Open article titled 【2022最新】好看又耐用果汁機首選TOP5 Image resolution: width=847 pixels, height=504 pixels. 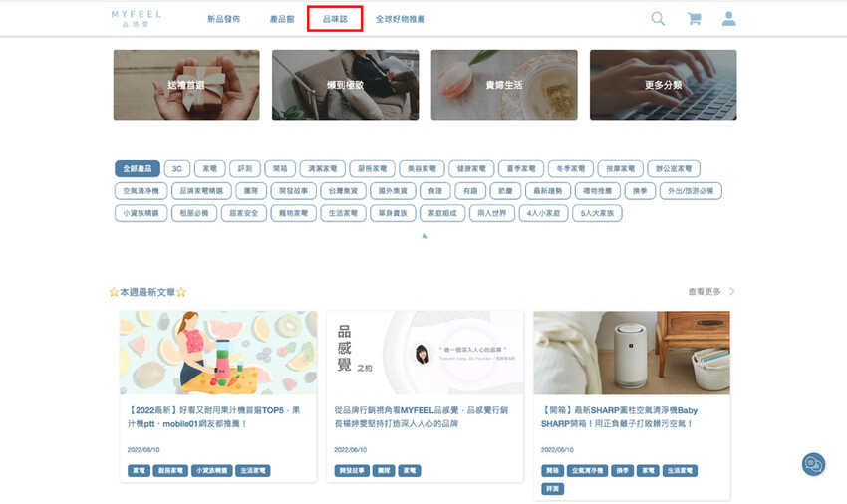[x=214, y=417]
